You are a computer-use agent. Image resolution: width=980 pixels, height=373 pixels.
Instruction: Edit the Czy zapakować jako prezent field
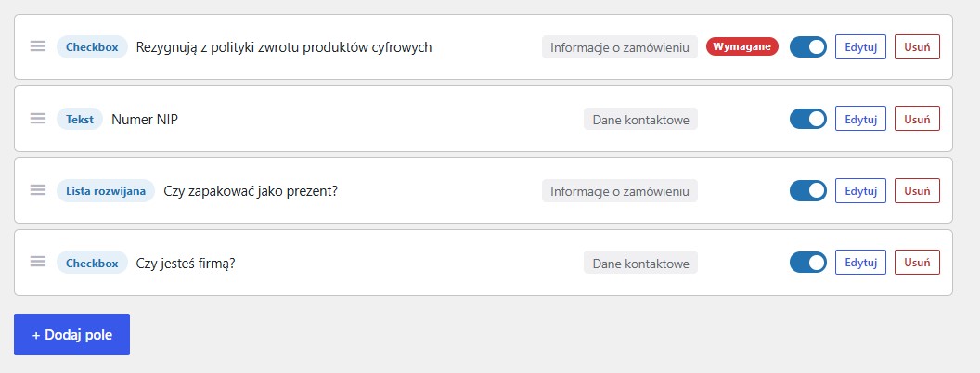860,190
